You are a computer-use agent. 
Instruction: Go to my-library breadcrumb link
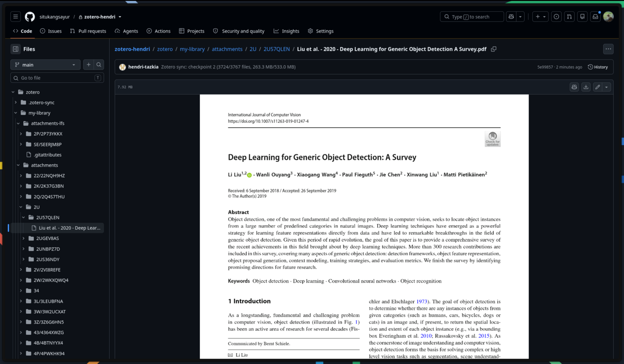pos(191,49)
